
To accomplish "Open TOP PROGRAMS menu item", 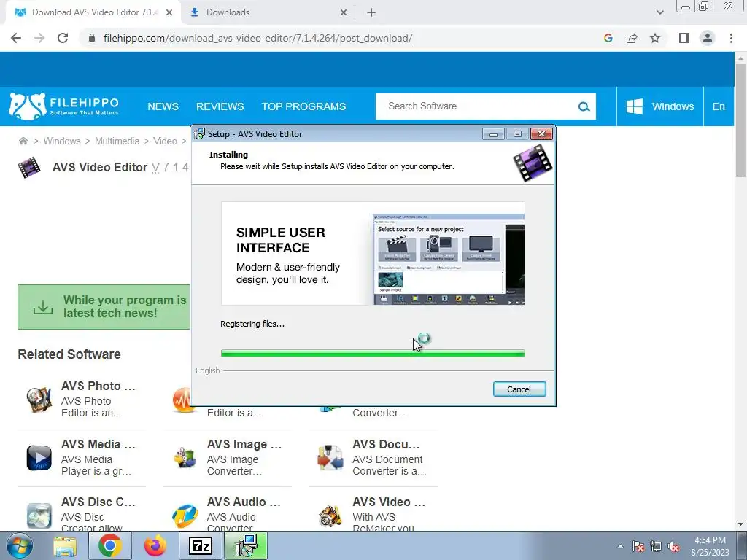I will tap(303, 106).
